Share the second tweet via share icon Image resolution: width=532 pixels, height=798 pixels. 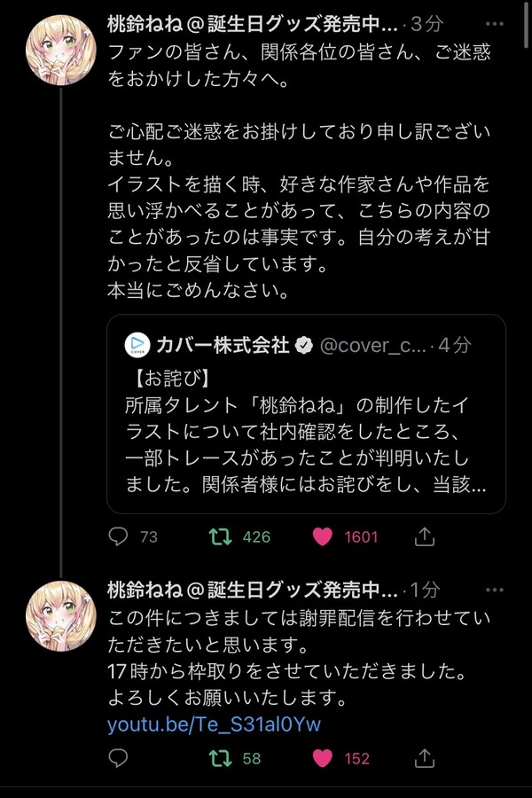click(x=424, y=758)
